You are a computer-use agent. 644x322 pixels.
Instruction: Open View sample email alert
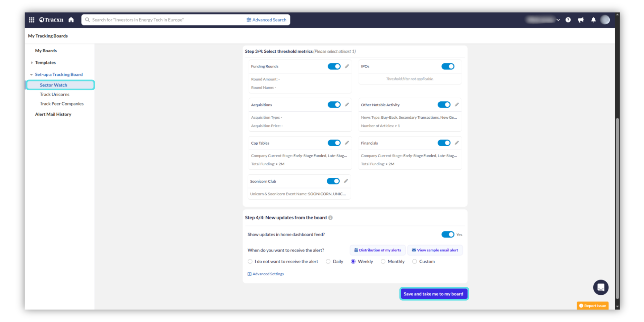pyautogui.click(x=435, y=250)
